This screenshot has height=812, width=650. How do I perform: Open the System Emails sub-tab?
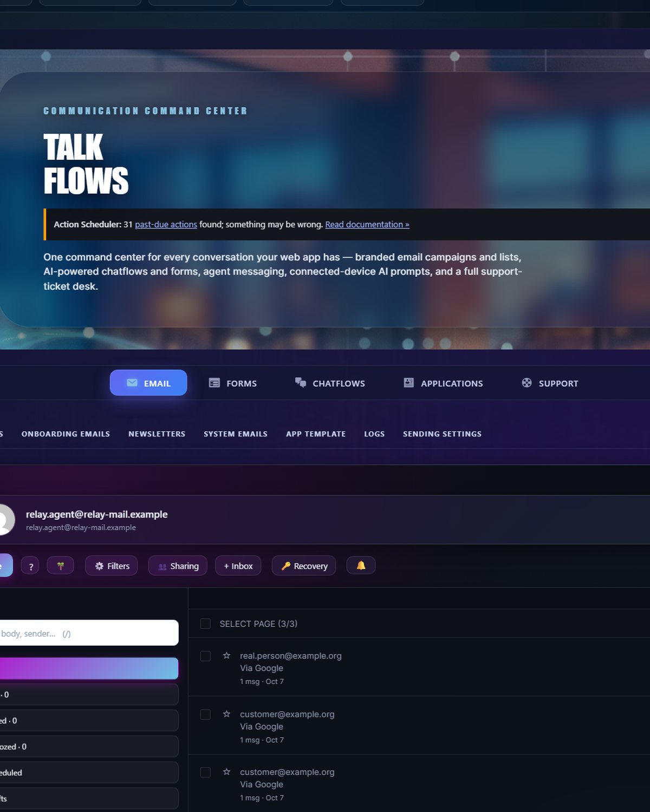[x=236, y=434]
